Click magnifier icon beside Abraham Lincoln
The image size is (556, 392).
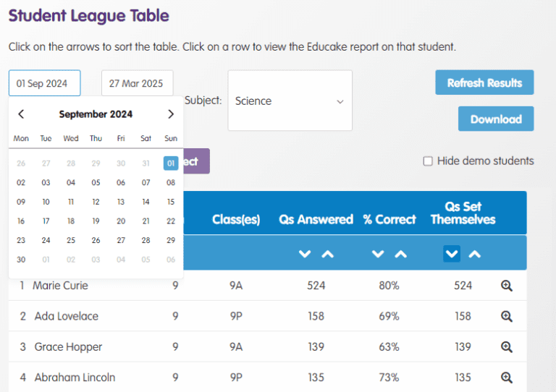[507, 378]
